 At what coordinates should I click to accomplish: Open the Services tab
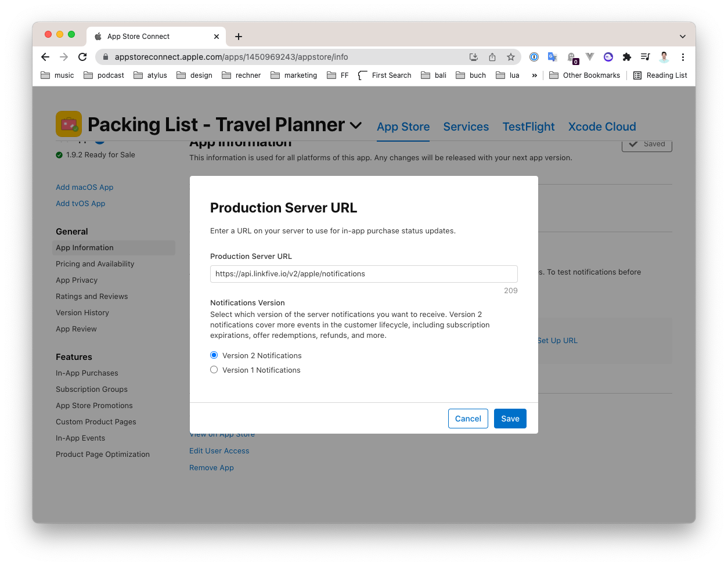[x=466, y=127]
